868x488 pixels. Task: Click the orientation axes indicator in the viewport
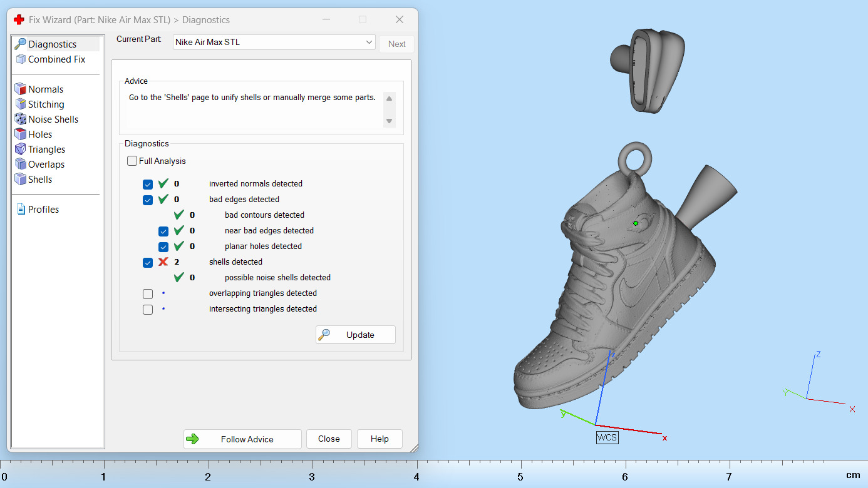coord(819,383)
